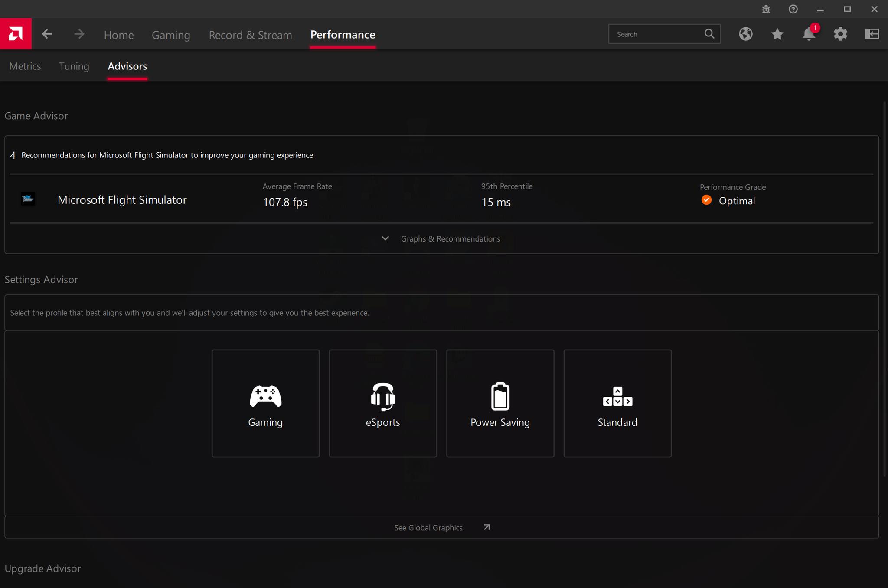Click the Upgrade Advisor heading
The height and width of the screenshot is (588, 888).
[42, 568]
